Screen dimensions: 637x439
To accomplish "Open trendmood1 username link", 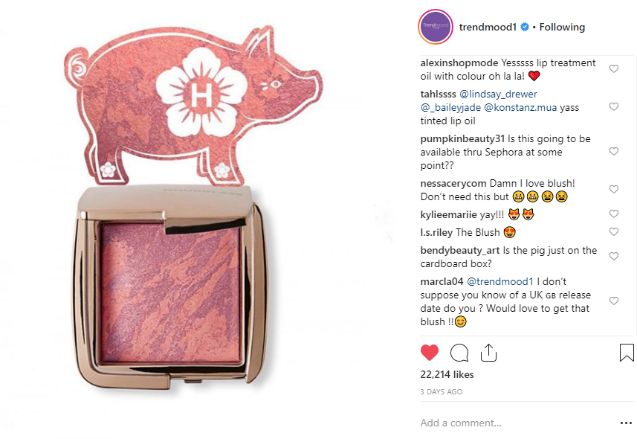I will [488, 27].
